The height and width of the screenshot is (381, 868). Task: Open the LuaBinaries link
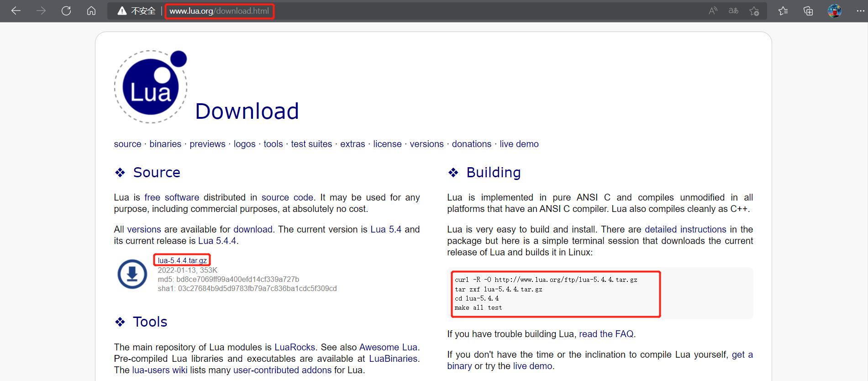click(393, 359)
